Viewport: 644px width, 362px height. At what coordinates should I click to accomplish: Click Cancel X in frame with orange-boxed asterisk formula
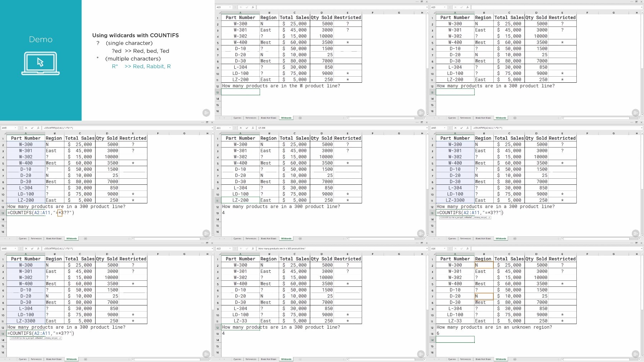tap(26, 128)
